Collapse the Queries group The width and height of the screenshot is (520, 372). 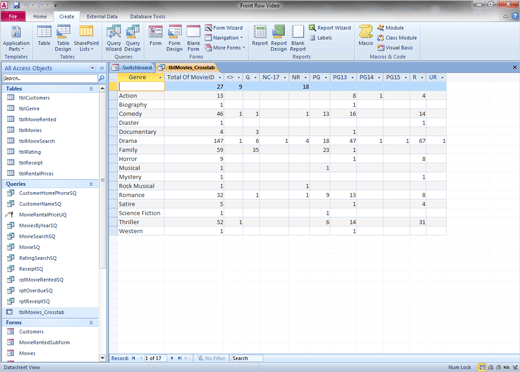91,184
